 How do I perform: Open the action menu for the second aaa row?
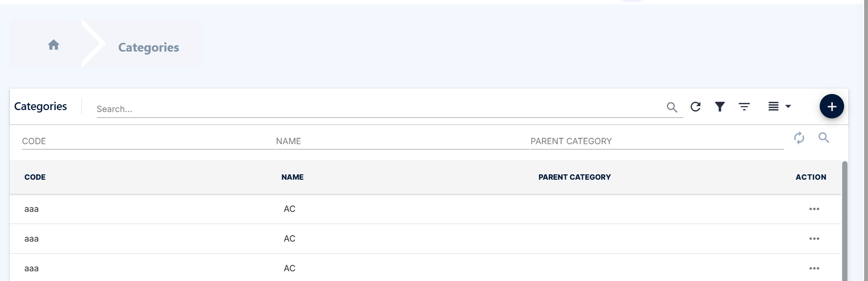pyautogui.click(x=814, y=239)
